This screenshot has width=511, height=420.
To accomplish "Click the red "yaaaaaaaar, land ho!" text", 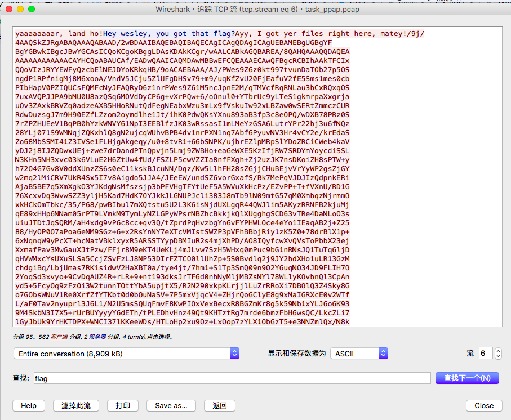I will (58, 34).
